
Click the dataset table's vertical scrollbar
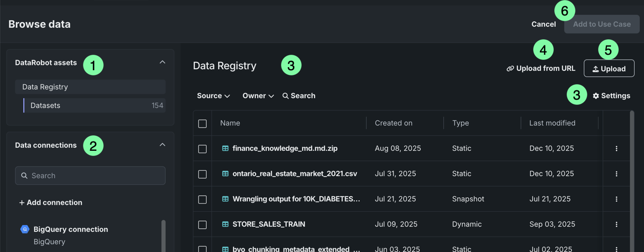click(x=632, y=181)
